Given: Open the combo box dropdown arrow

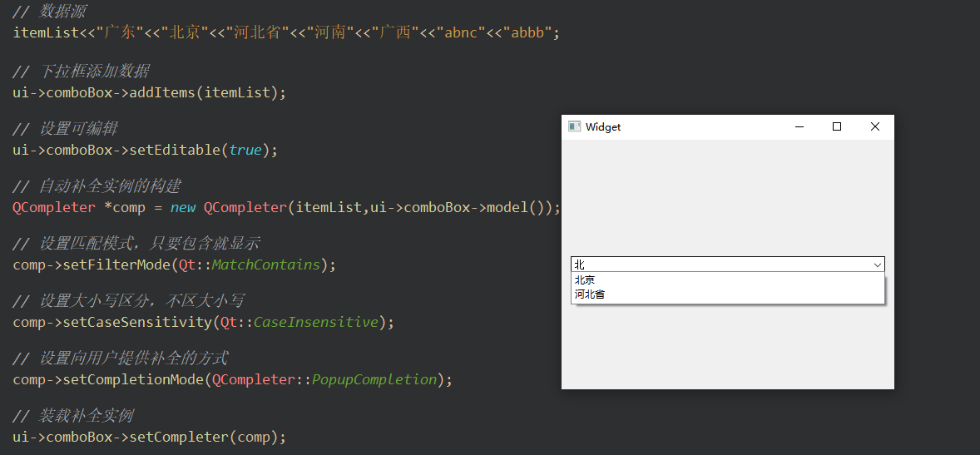Looking at the screenshot, I should tap(878, 265).
